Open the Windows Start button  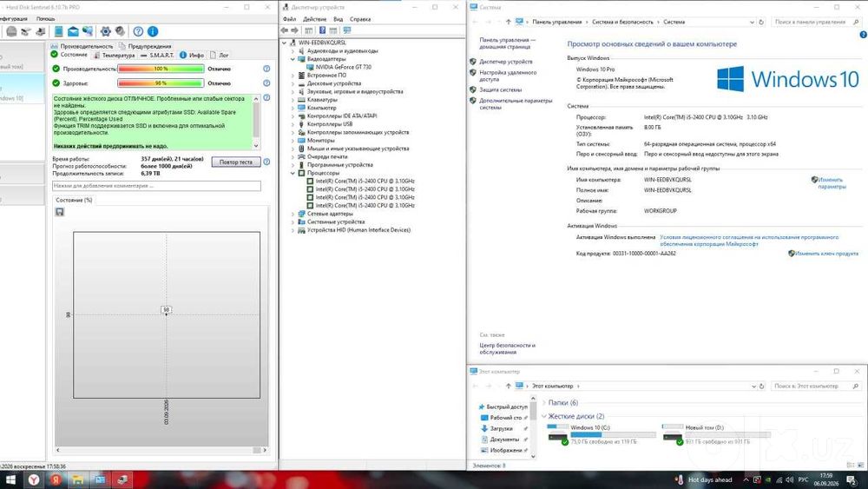[x=10, y=479]
